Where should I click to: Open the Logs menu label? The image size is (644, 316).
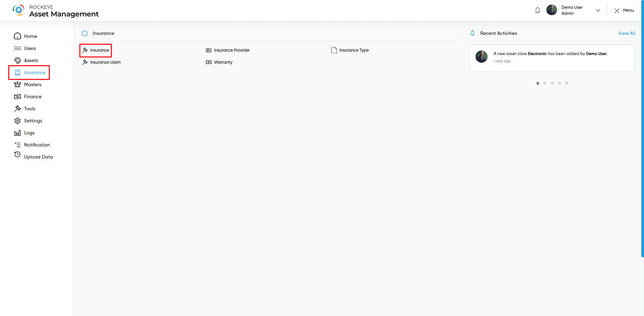click(29, 133)
